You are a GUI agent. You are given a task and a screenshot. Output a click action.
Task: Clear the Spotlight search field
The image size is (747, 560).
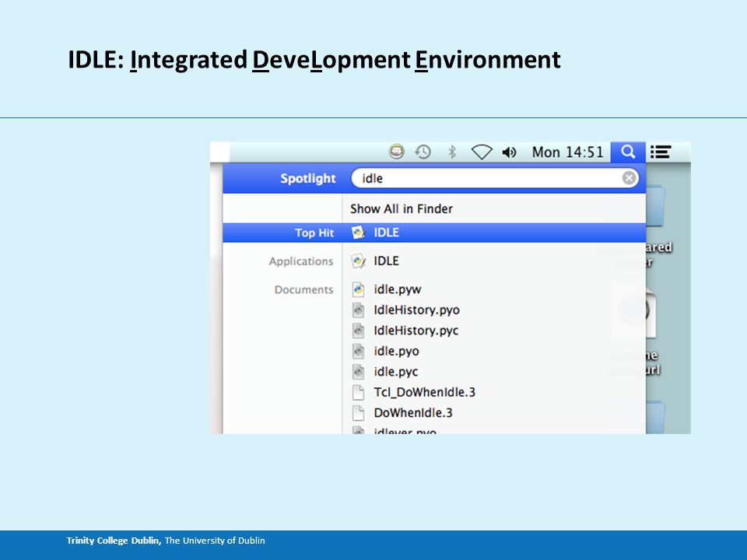click(629, 178)
